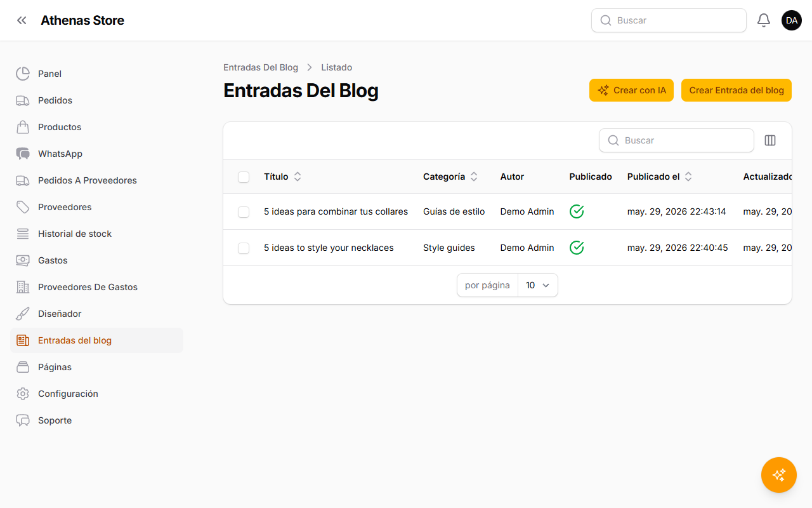Open Panel menu item
The width and height of the screenshot is (812, 508).
tap(96, 74)
